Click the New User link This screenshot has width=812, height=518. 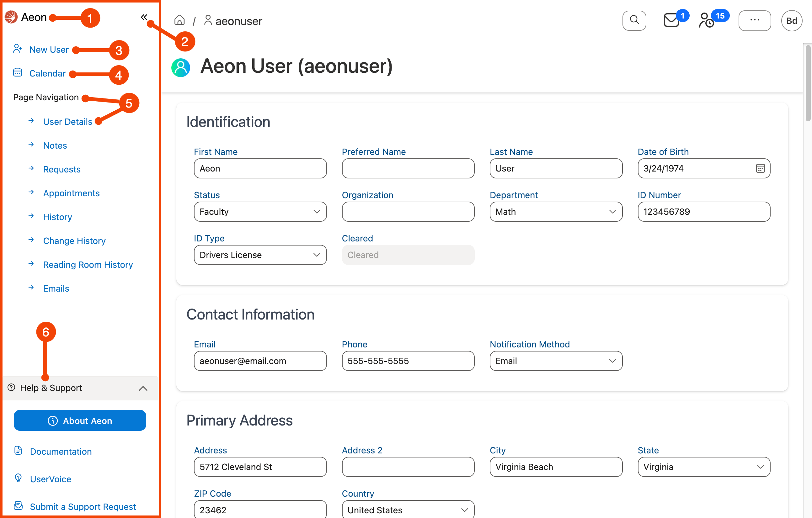[x=49, y=50]
